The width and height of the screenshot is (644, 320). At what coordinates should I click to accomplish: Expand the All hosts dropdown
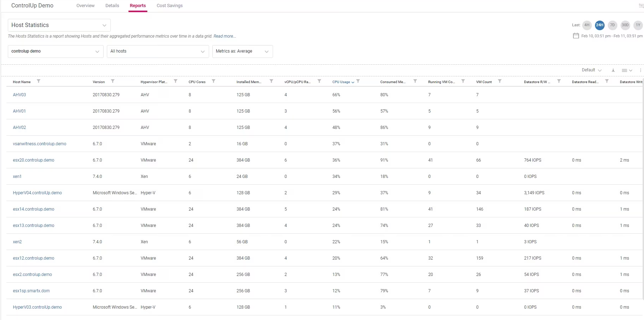coord(158,51)
